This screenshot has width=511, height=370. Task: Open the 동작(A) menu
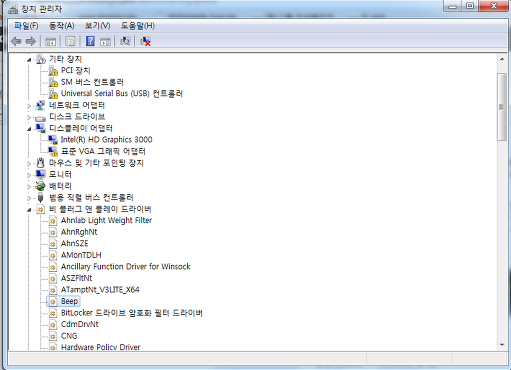point(62,26)
